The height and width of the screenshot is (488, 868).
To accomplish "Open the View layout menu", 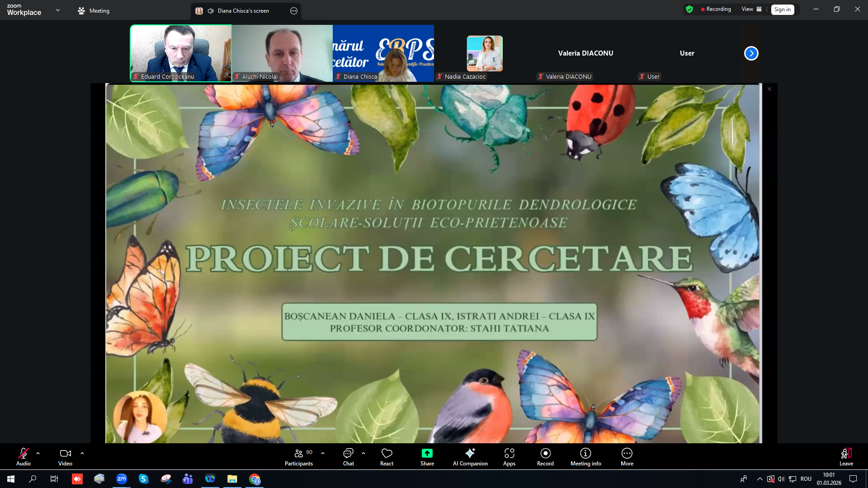I will pyautogui.click(x=751, y=9).
